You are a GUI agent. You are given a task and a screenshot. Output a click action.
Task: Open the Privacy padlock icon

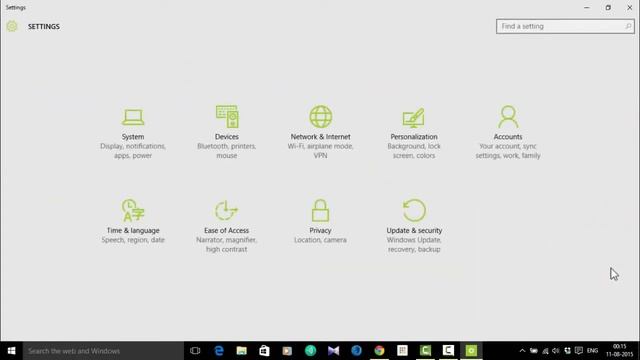(x=320, y=210)
